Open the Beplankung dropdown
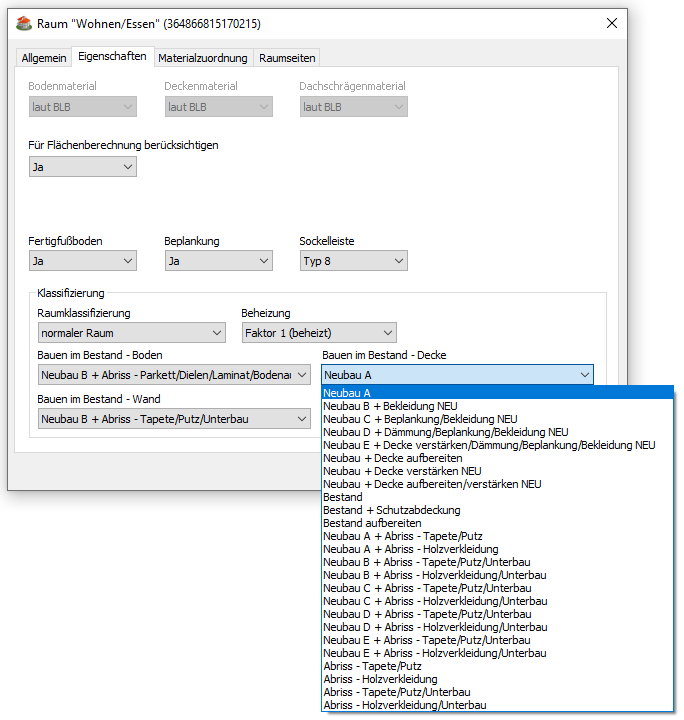Image resolution: width=684 pixels, height=720 pixels. coord(218,261)
